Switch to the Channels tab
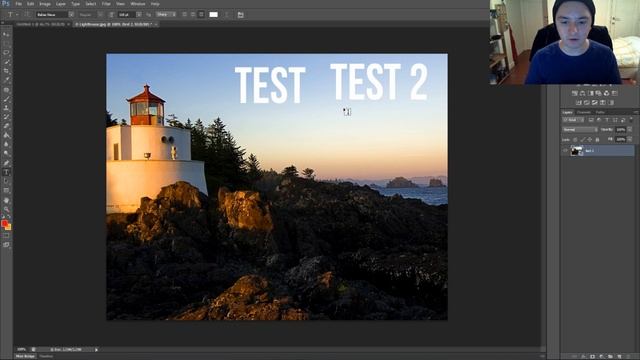640x360 pixels. coord(584,112)
